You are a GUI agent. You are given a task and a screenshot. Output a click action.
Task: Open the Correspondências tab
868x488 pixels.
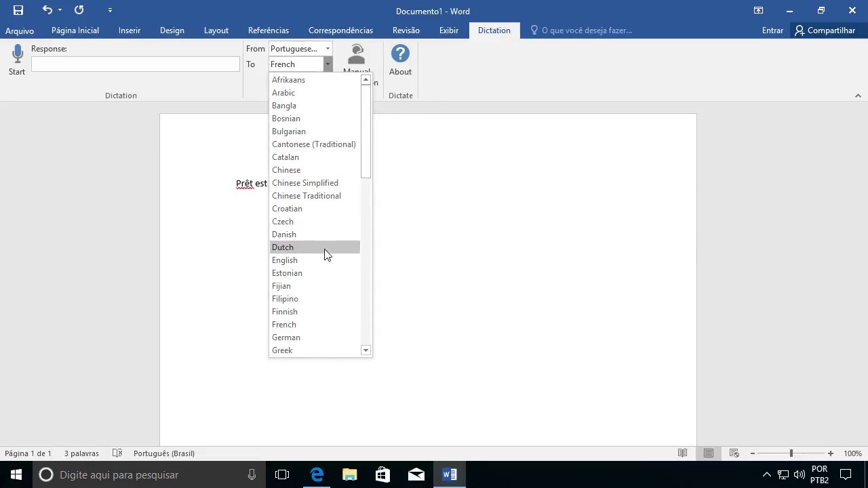[340, 30]
